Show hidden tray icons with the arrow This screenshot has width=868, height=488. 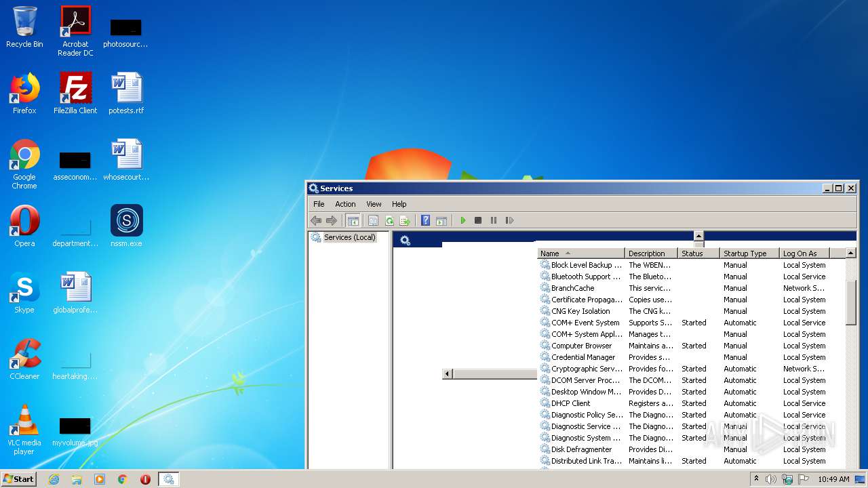point(756,479)
